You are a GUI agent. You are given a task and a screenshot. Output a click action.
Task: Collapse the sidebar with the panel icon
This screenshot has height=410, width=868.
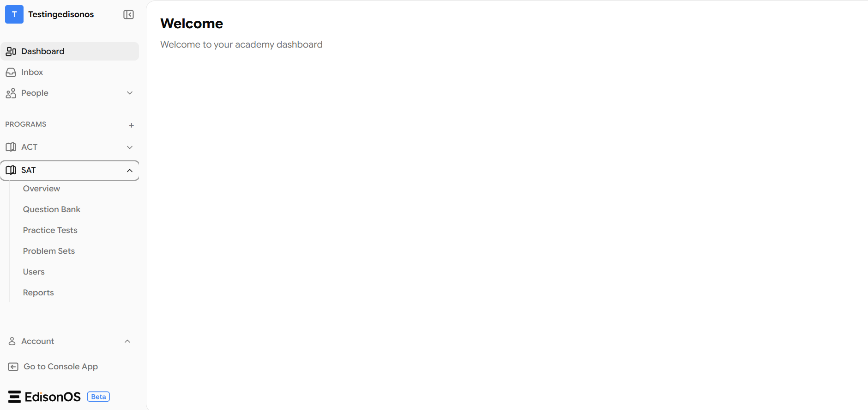[129, 15]
